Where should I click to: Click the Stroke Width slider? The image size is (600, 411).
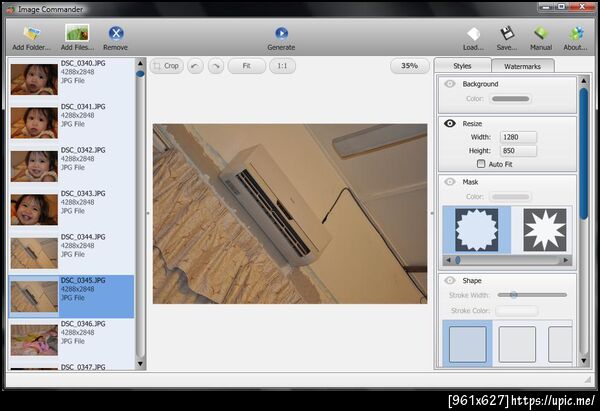tap(532, 295)
